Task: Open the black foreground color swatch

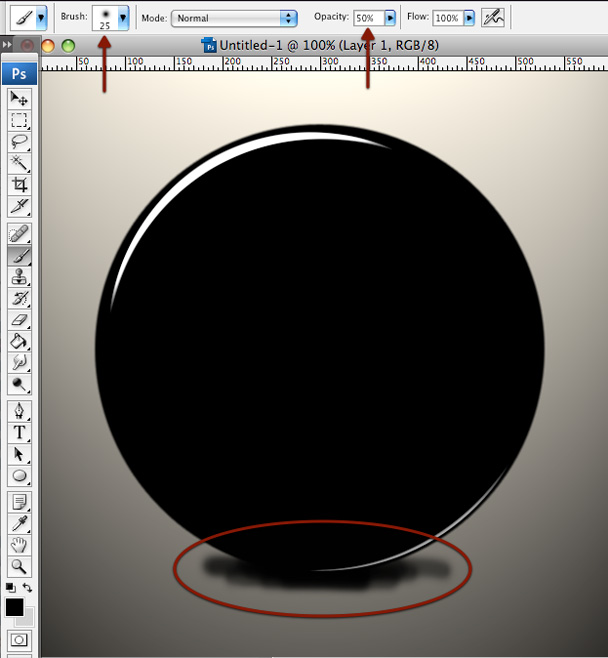Action: [14, 608]
